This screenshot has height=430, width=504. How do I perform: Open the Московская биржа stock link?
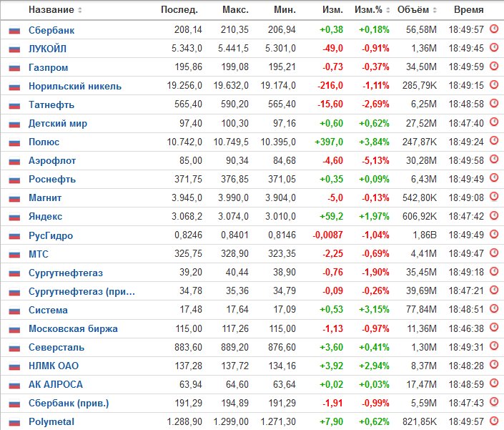click(74, 329)
